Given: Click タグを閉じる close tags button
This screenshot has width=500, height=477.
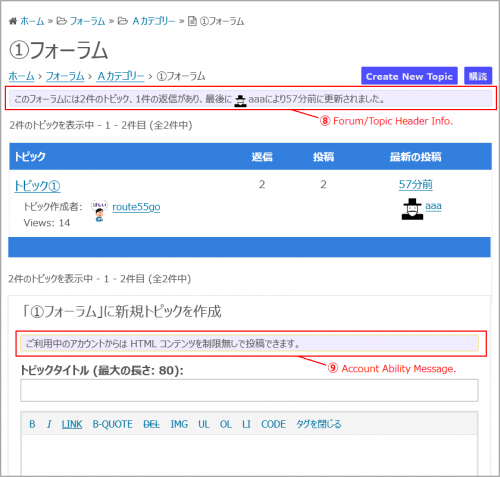Looking at the screenshot, I should coord(319,424).
